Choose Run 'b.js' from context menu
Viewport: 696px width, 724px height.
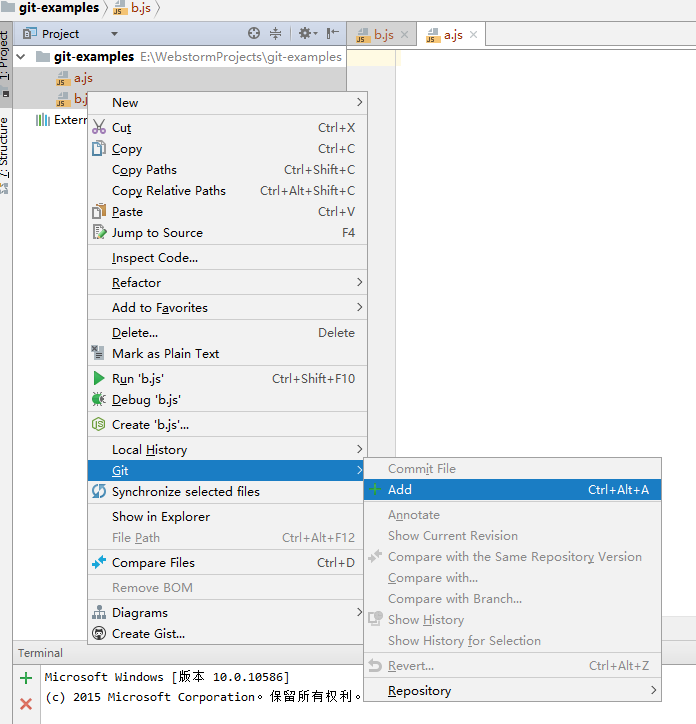(138, 379)
